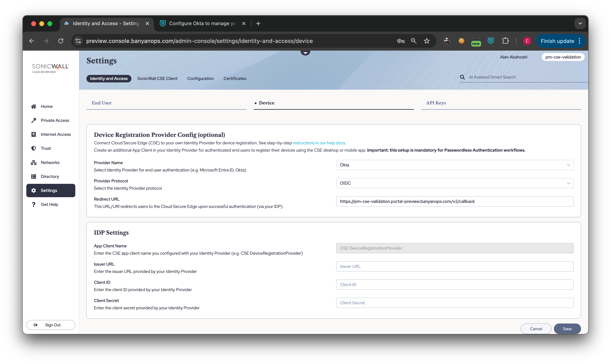Image resolution: width=611 pixels, height=364 pixels.
Task: Open the Provider Name dropdown showing Okta
Action: coord(455,165)
